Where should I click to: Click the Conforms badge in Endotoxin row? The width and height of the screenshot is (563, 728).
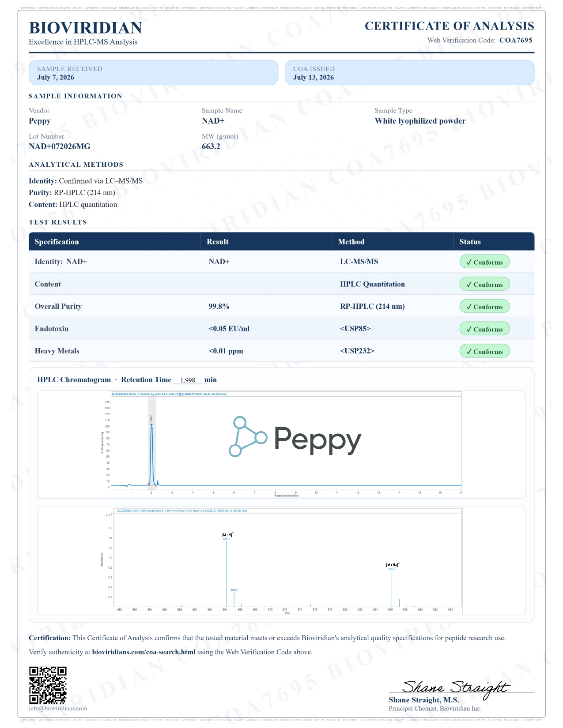(x=484, y=329)
